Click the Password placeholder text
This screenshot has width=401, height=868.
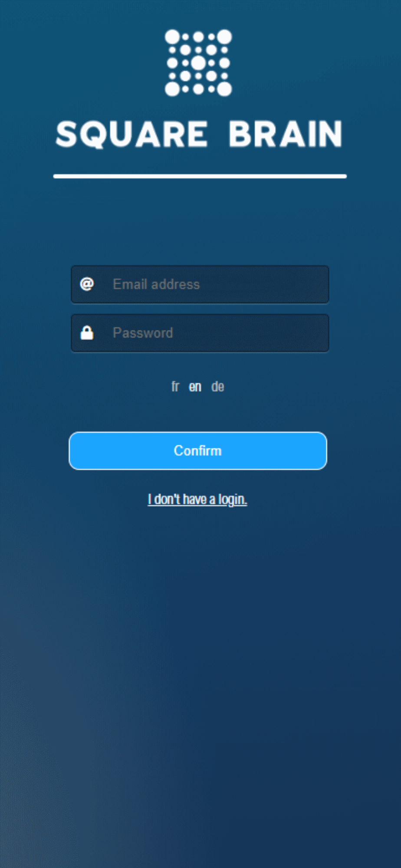[x=143, y=333]
